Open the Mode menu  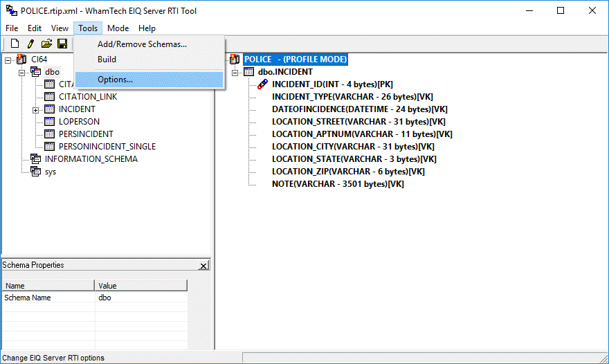click(118, 28)
